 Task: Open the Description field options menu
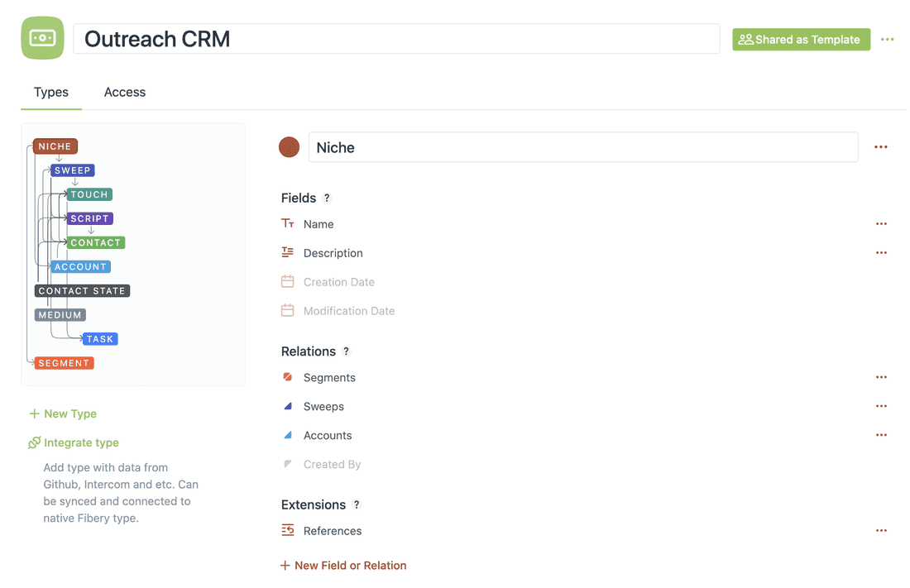[x=881, y=253]
